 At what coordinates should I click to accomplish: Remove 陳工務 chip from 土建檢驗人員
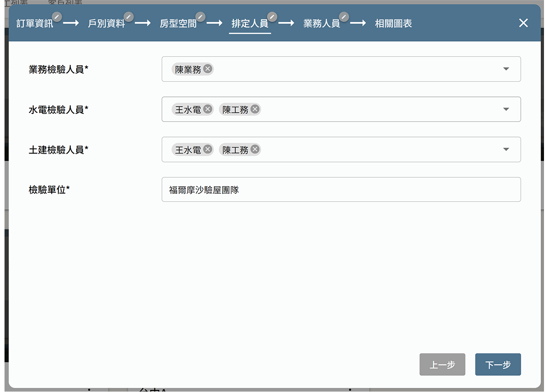[x=255, y=150]
